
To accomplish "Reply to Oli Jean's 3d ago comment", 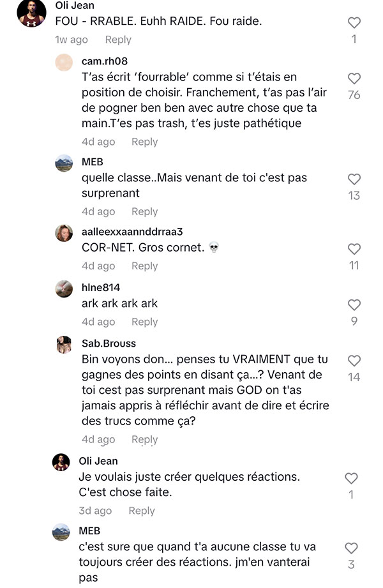I will (142, 511).
